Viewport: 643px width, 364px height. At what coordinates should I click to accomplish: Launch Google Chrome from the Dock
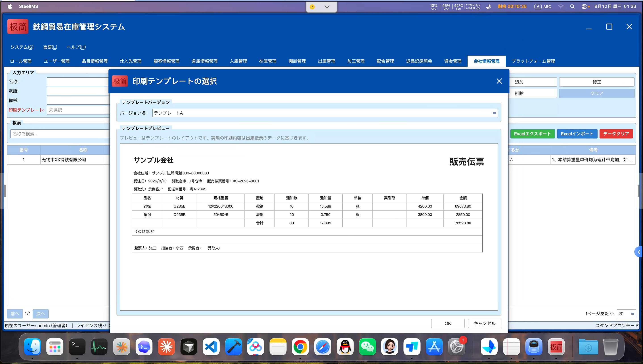pyautogui.click(x=300, y=347)
